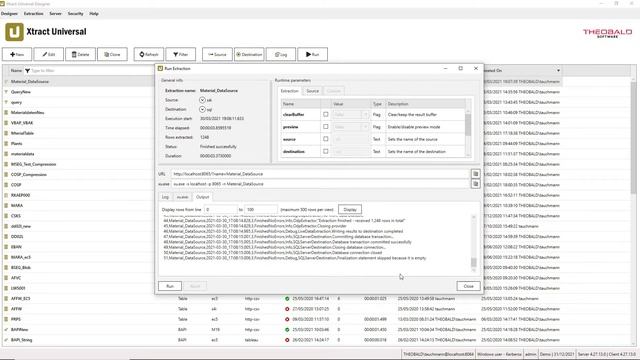Click the Delete trash toolbar button

click(80, 54)
